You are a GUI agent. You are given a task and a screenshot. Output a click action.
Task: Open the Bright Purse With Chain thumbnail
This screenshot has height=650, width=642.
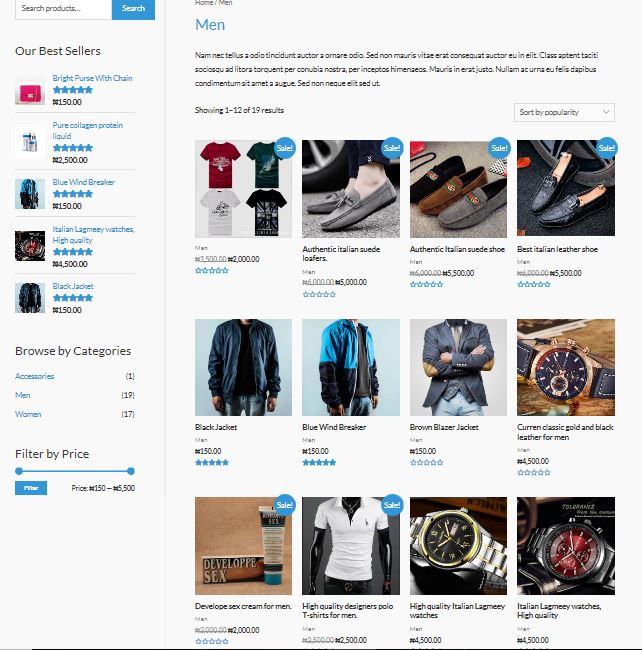[30, 92]
